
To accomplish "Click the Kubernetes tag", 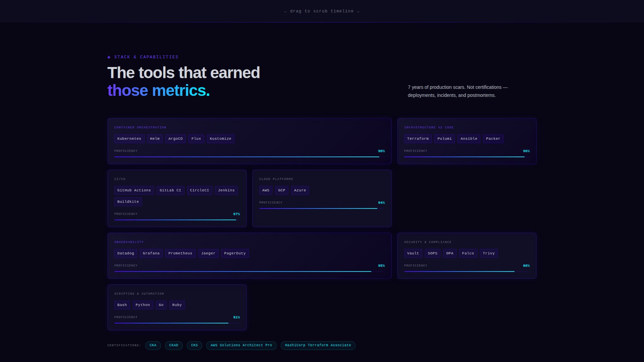I will click(129, 139).
